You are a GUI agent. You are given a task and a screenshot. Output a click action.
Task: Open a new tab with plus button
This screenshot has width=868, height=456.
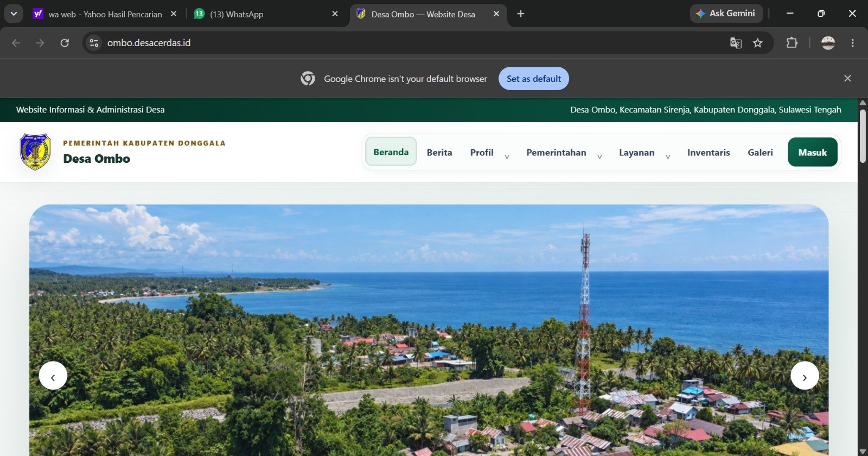point(521,14)
